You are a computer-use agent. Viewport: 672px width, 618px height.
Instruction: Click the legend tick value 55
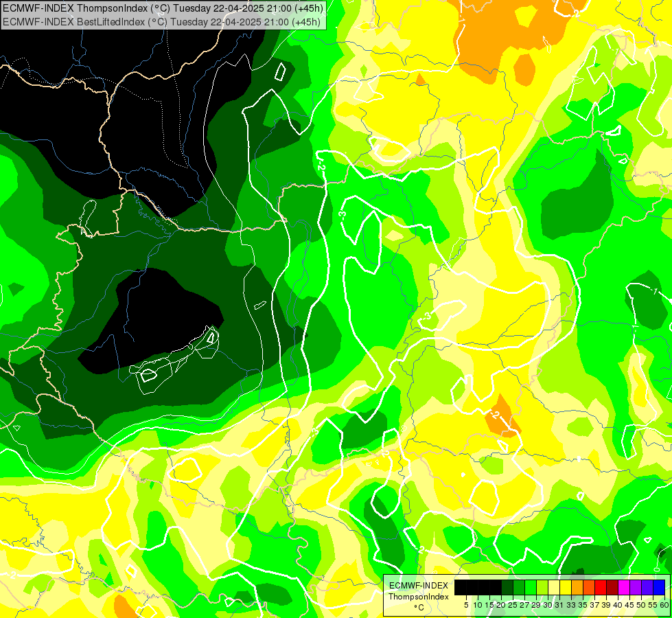[x=653, y=605]
